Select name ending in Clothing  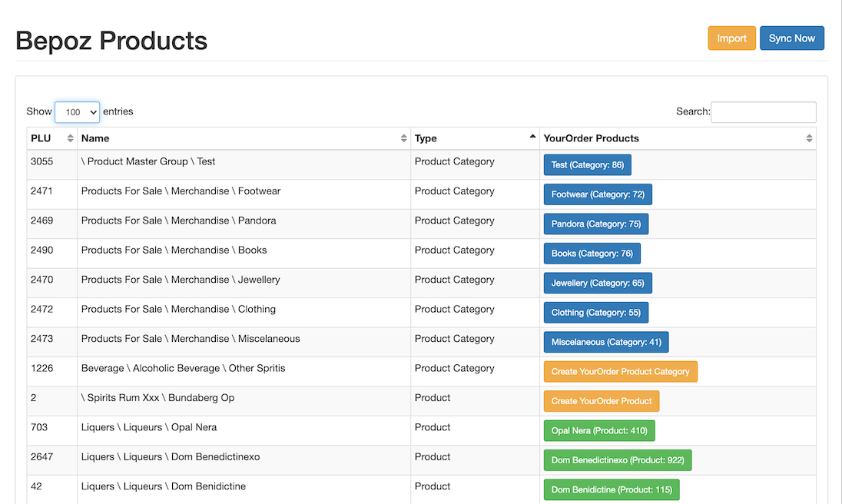(178, 309)
